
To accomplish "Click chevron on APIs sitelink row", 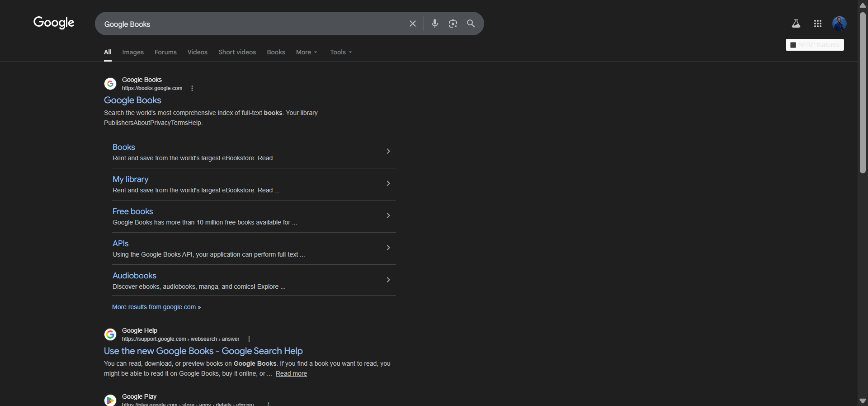I will (x=388, y=248).
